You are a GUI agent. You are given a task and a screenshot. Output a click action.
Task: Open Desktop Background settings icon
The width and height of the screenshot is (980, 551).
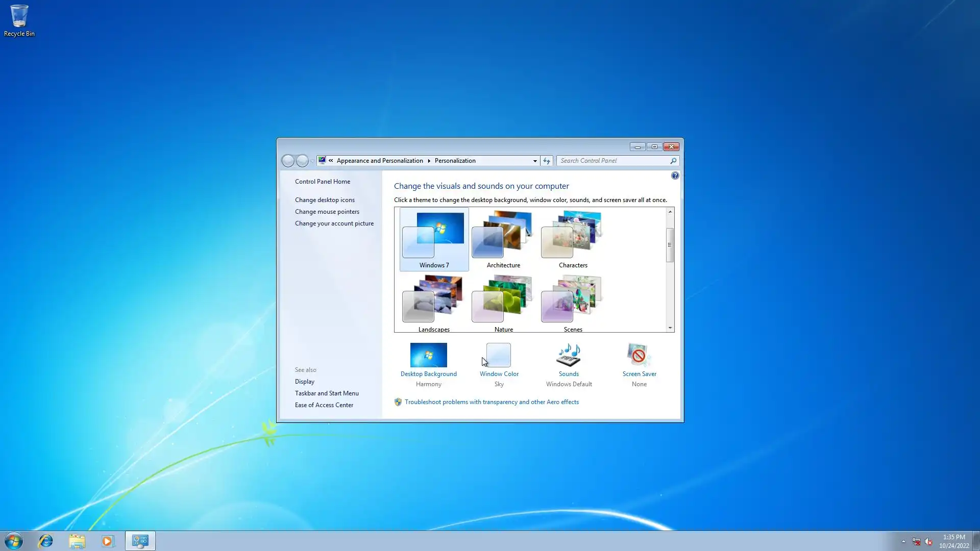(x=428, y=355)
